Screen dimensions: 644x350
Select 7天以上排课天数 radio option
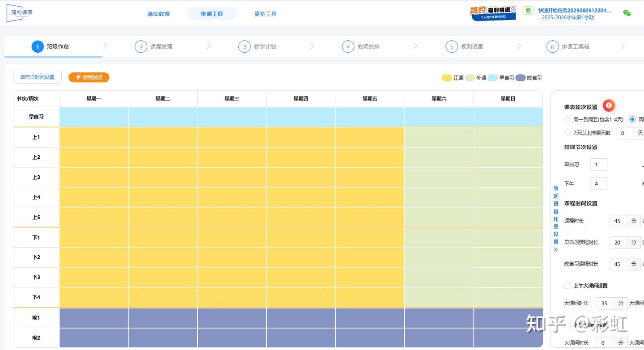point(567,133)
